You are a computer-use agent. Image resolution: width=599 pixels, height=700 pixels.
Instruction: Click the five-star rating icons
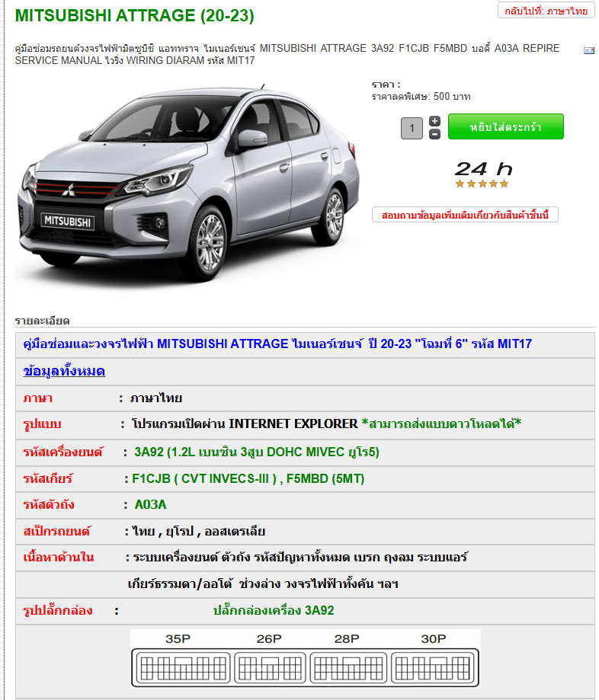[x=482, y=184]
